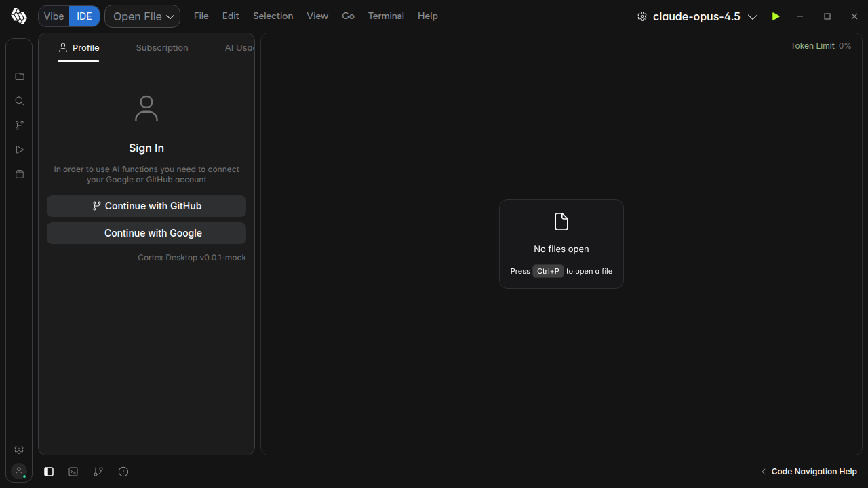868x488 pixels.
Task: Open the Go menu
Action: pyautogui.click(x=349, y=16)
